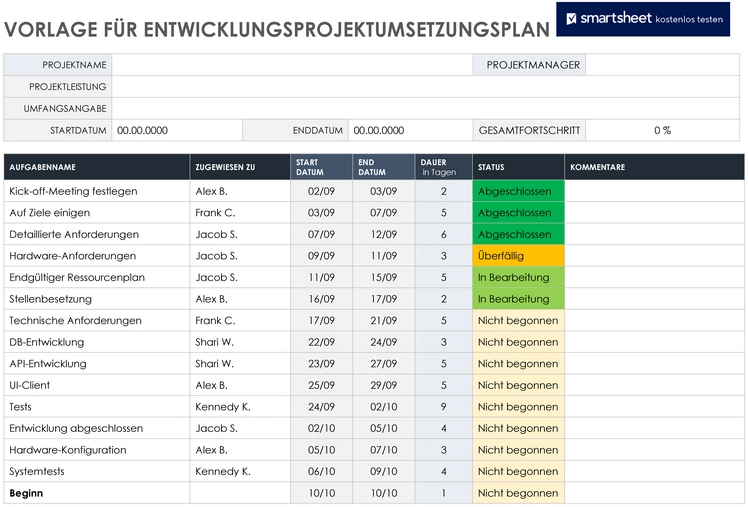The height and width of the screenshot is (507, 748).
Task: Select the 'Systemtests' task cell
Action: click(x=97, y=471)
